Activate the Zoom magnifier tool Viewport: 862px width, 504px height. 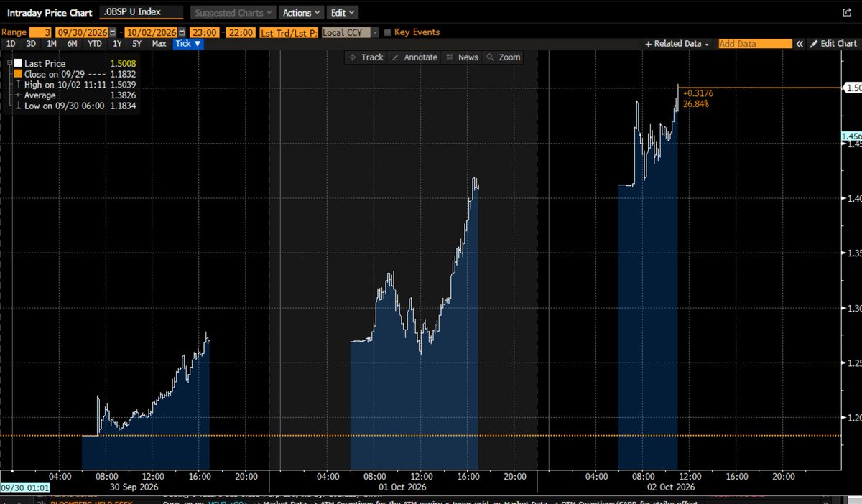503,57
